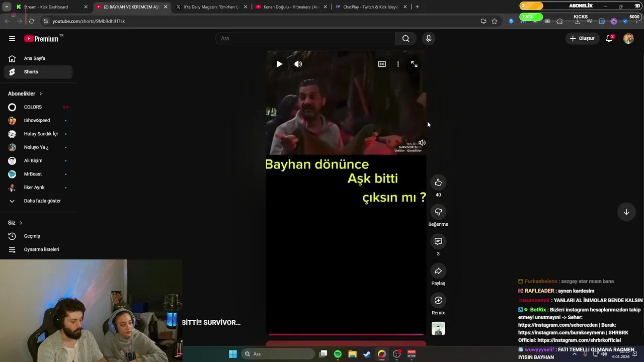Open Spotify from the taskbar
The width and height of the screenshot is (644, 362).
(338, 354)
